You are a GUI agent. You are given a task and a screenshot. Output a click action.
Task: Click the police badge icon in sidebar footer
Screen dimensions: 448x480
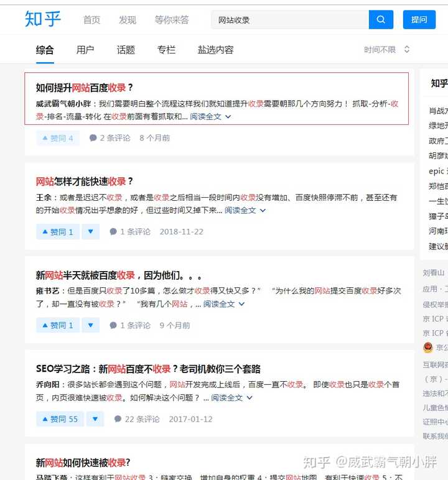(x=428, y=348)
